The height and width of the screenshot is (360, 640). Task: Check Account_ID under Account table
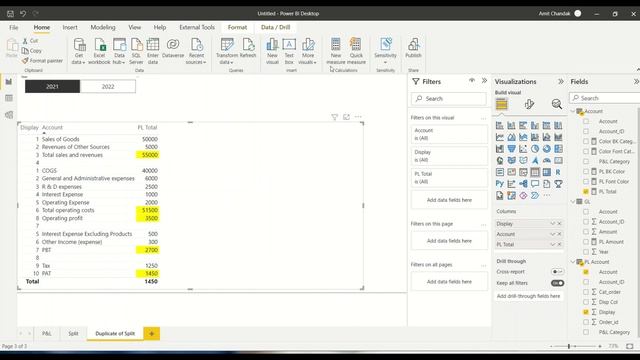coord(586,131)
